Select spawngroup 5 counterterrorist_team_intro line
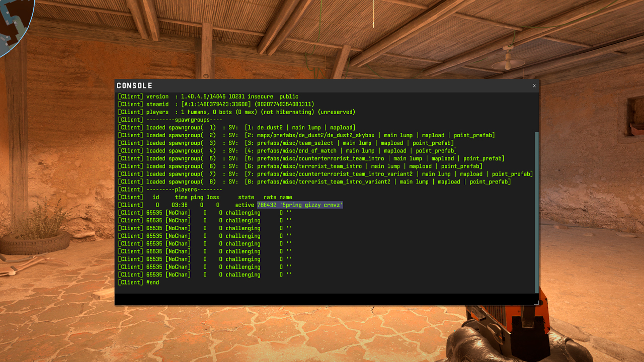Image resolution: width=644 pixels, height=362 pixels. click(x=310, y=158)
